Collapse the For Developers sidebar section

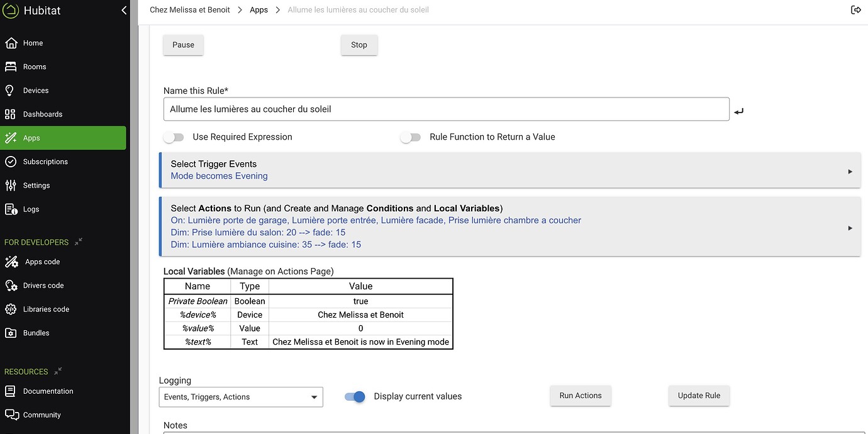[79, 242]
